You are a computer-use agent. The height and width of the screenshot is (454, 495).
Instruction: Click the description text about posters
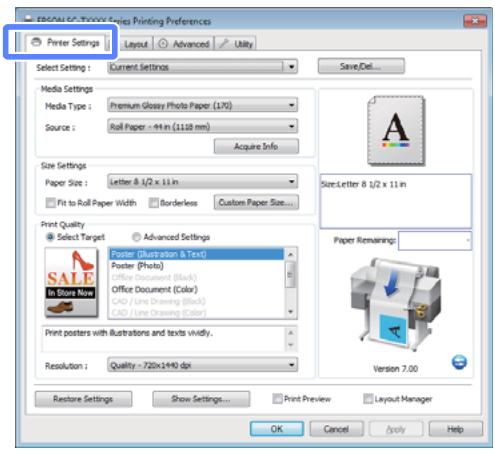click(129, 333)
